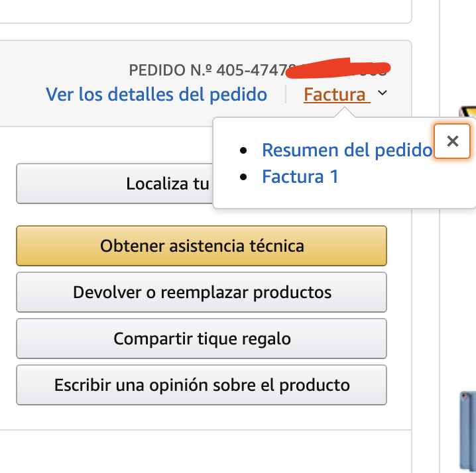
Task: Click the bullet beside Factura 1
Action: pos(246,177)
